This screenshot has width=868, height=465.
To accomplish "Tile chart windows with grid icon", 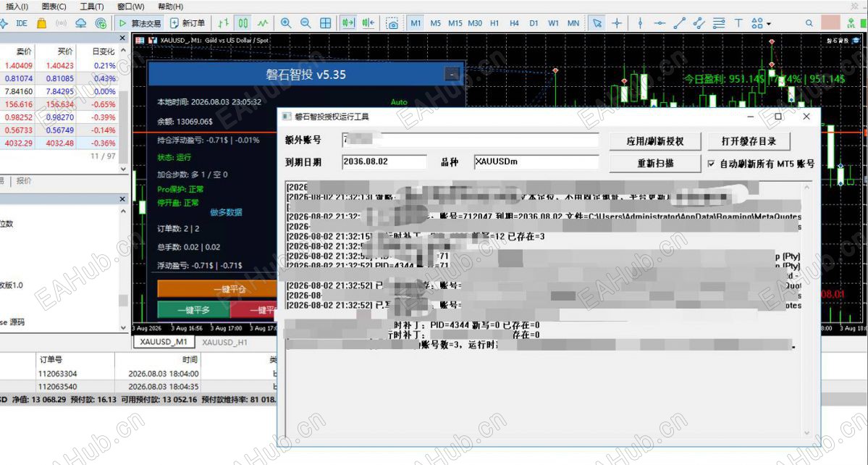I will click(x=326, y=23).
